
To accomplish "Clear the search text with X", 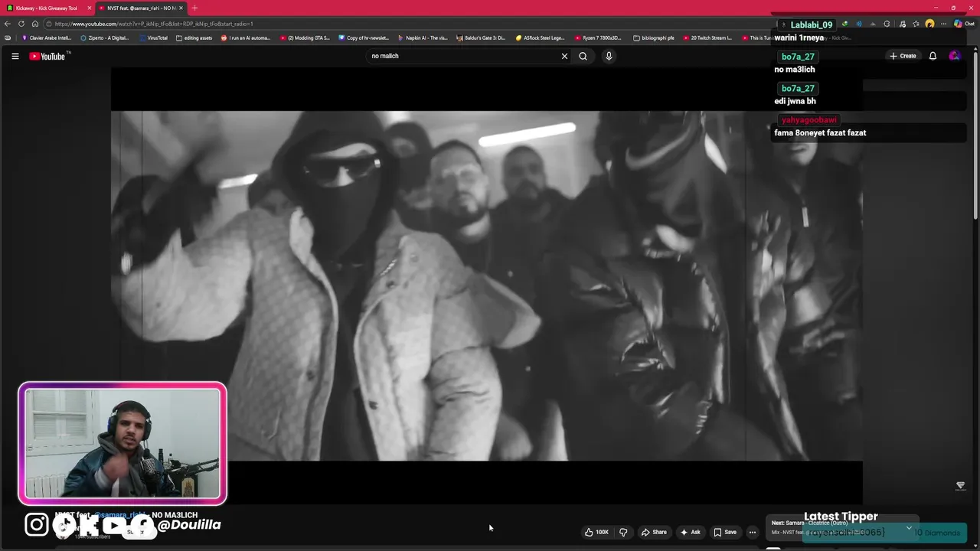I will click(x=564, y=56).
